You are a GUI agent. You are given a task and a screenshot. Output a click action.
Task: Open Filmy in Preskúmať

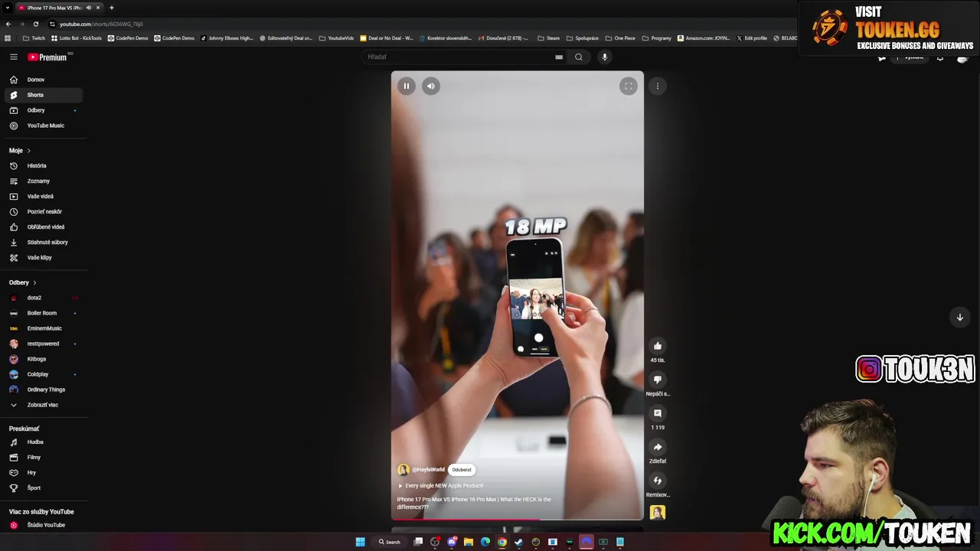pos(43,458)
